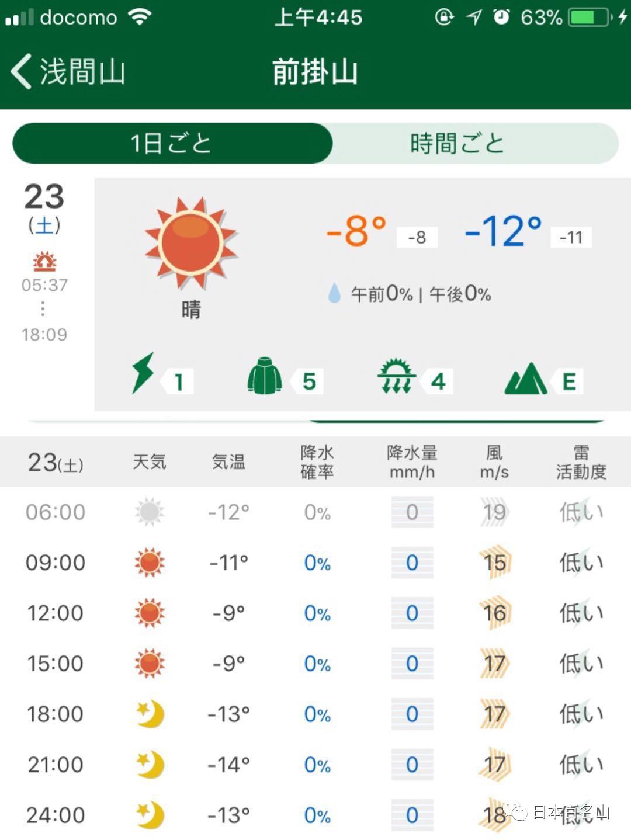Viewport: 631px width, 840px height.
Task: Tap the sunrise icon above 05:37
Action: pos(44,262)
